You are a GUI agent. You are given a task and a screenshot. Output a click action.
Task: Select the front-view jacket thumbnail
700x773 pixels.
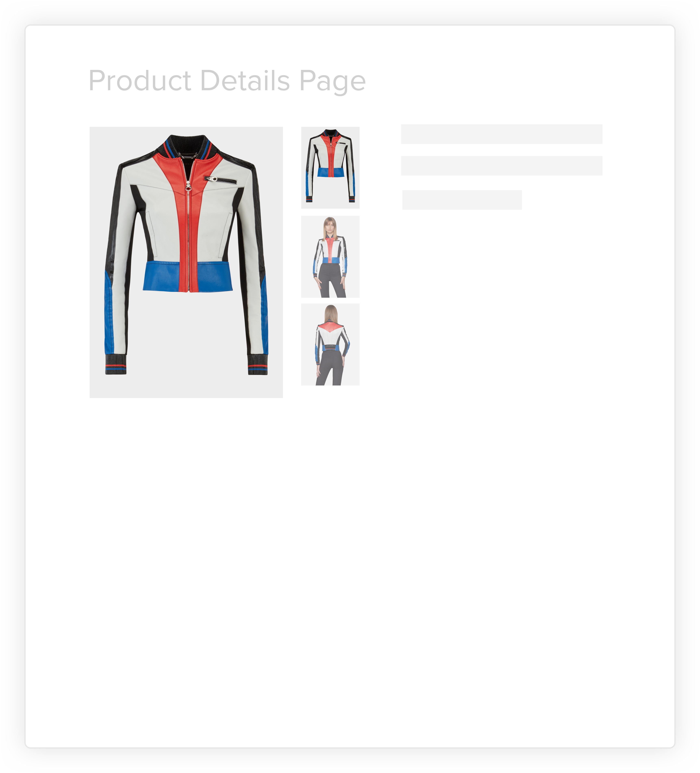330,168
